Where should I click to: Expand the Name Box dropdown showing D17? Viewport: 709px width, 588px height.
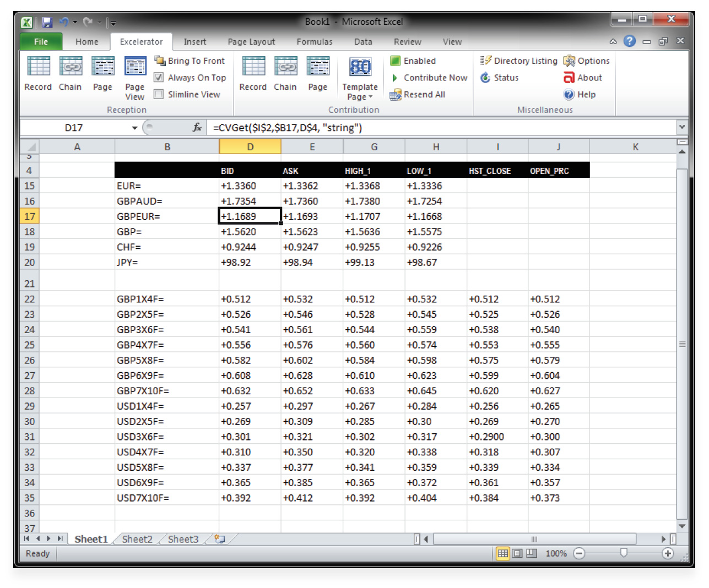tap(134, 127)
